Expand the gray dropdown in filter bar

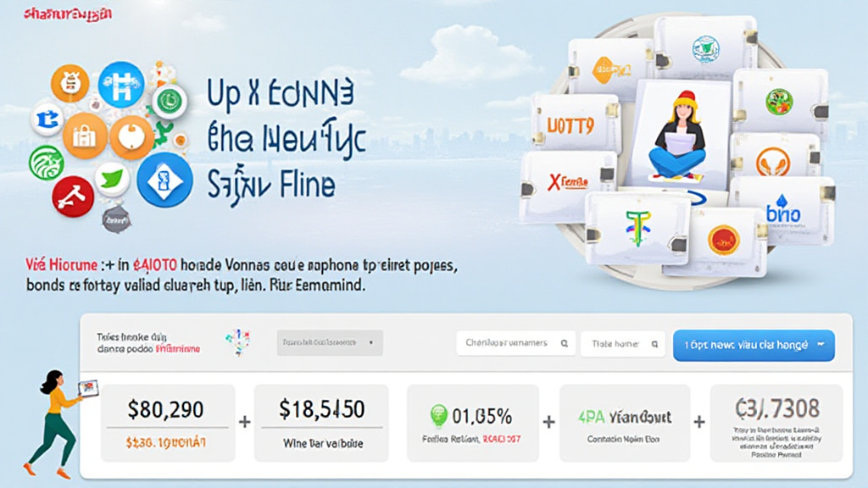tap(330, 342)
